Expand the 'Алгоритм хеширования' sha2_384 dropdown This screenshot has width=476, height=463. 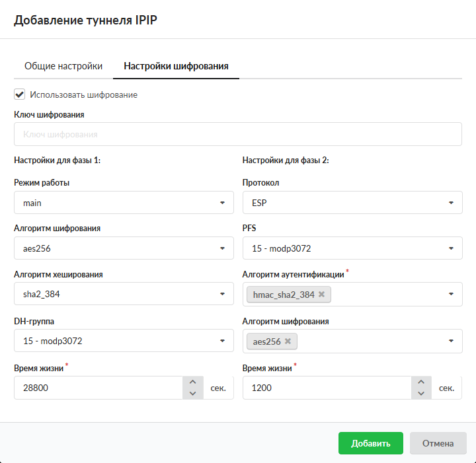[124, 295]
